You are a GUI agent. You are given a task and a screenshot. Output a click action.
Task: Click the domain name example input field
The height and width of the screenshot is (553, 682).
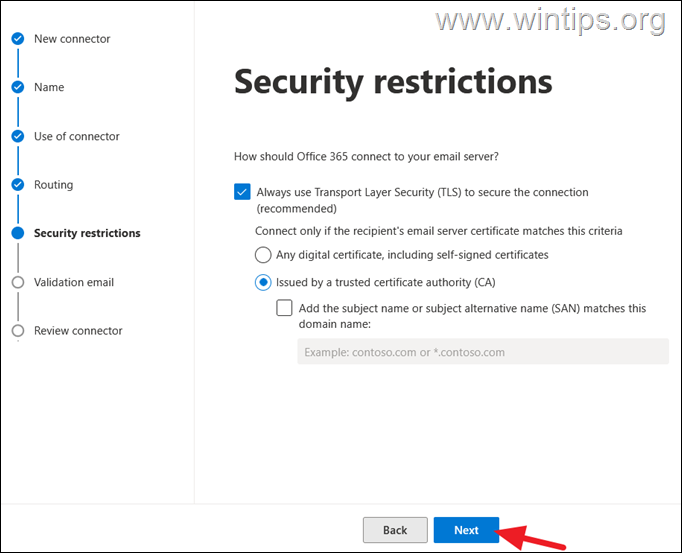click(482, 352)
